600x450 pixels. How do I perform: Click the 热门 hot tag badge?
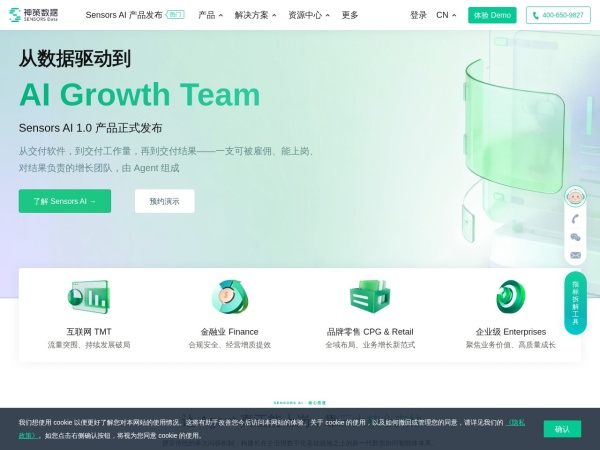click(x=175, y=15)
